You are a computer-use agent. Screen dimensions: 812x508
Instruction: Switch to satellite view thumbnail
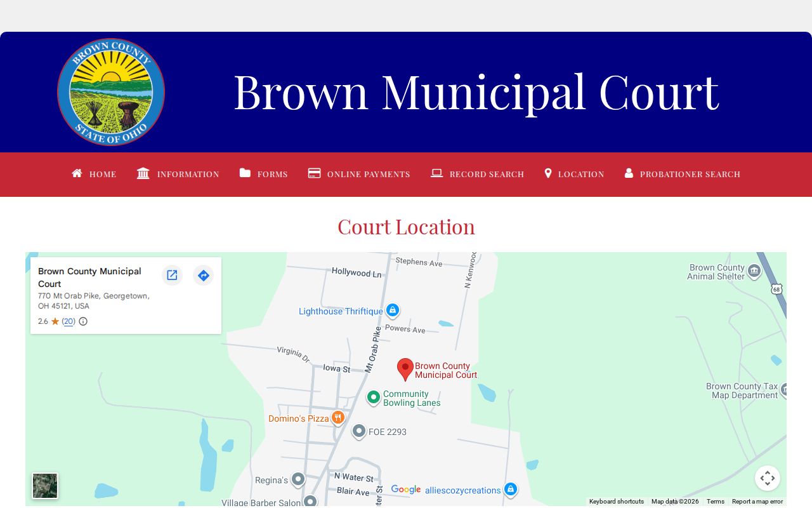coord(45,486)
